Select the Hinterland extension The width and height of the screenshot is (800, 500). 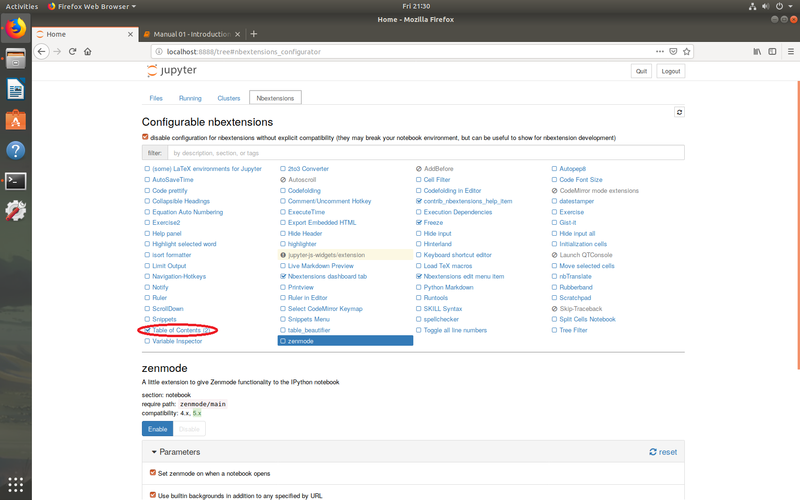(437, 244)
